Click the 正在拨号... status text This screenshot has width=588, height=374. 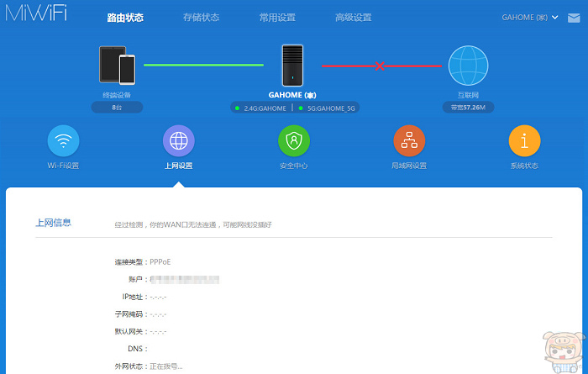point(166,366)
